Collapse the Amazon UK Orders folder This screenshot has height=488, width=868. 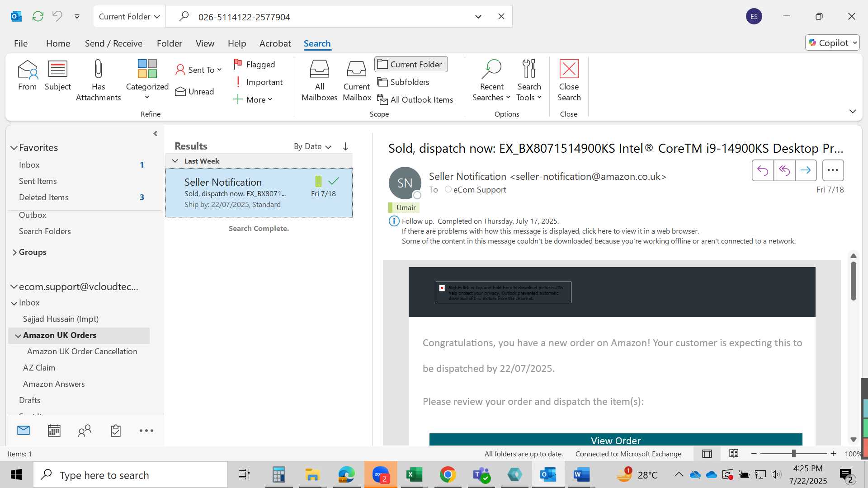pos(18,335)
